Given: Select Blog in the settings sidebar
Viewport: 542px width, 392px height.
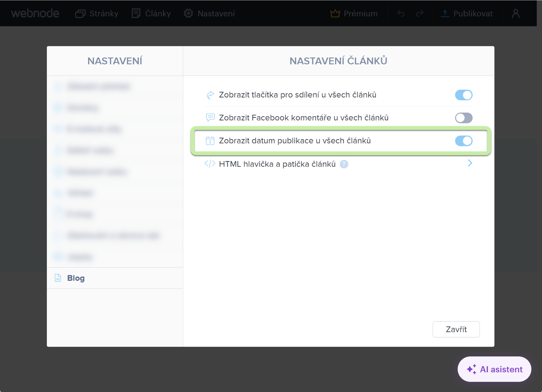Looking at the screenshot, I should 115,278.
